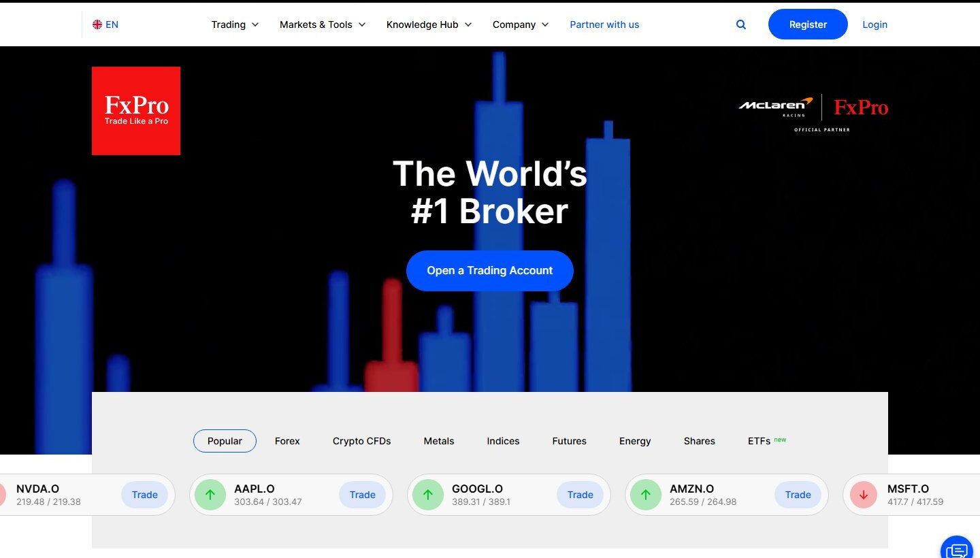Click the Register button
Viewport: 980px width, 558px height.
tap(808, 24)
